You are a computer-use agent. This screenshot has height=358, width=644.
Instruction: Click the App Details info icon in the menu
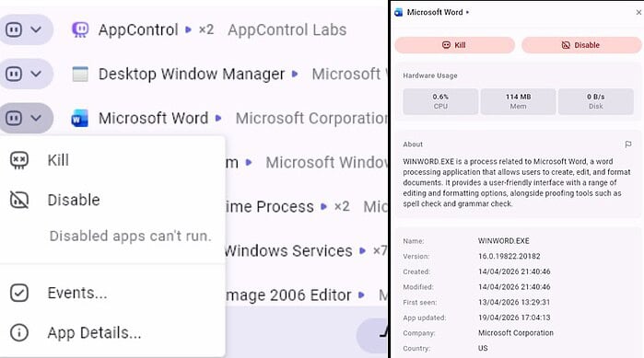(19, 333)
